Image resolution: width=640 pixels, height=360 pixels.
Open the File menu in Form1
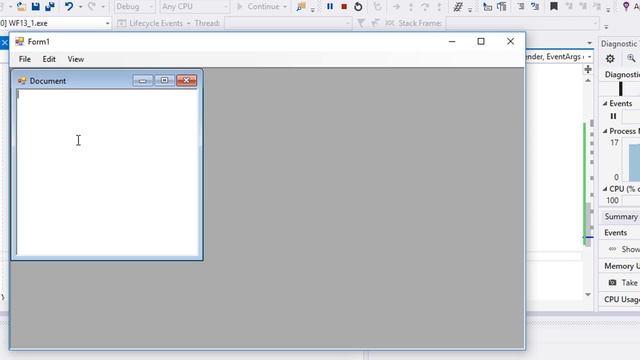tap(25, 59)
